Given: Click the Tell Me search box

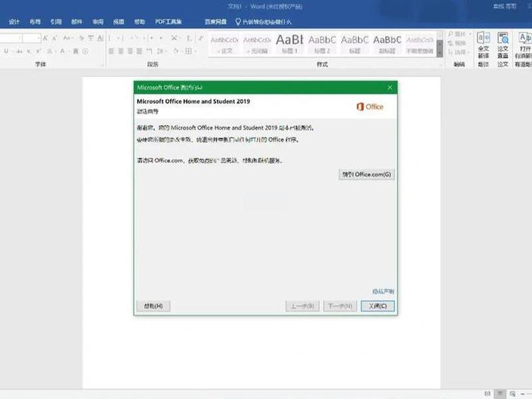Looking at the screenshot, I should (263, 22).
